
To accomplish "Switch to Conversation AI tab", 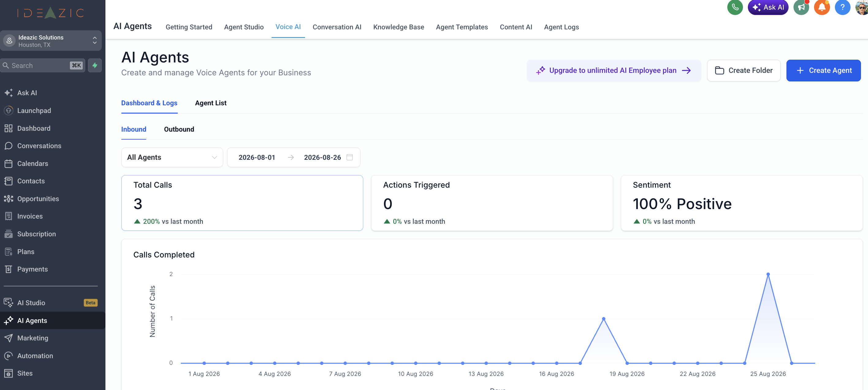I will pyautogui.click(x=337, y=27).
